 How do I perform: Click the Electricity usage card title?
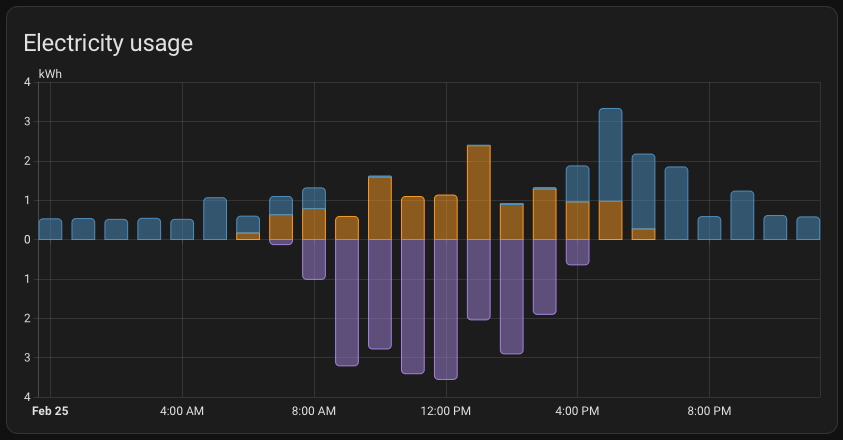(x=108, y=43)
